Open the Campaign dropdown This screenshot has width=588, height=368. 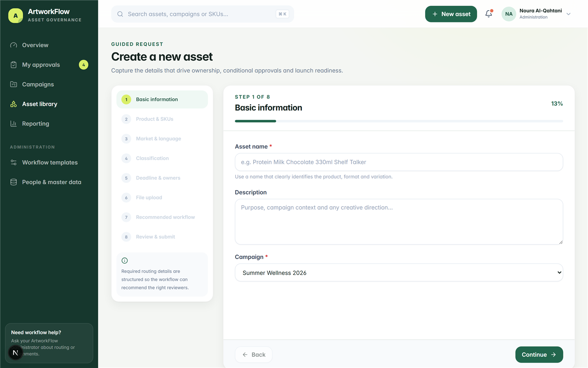tap(399, 272)
